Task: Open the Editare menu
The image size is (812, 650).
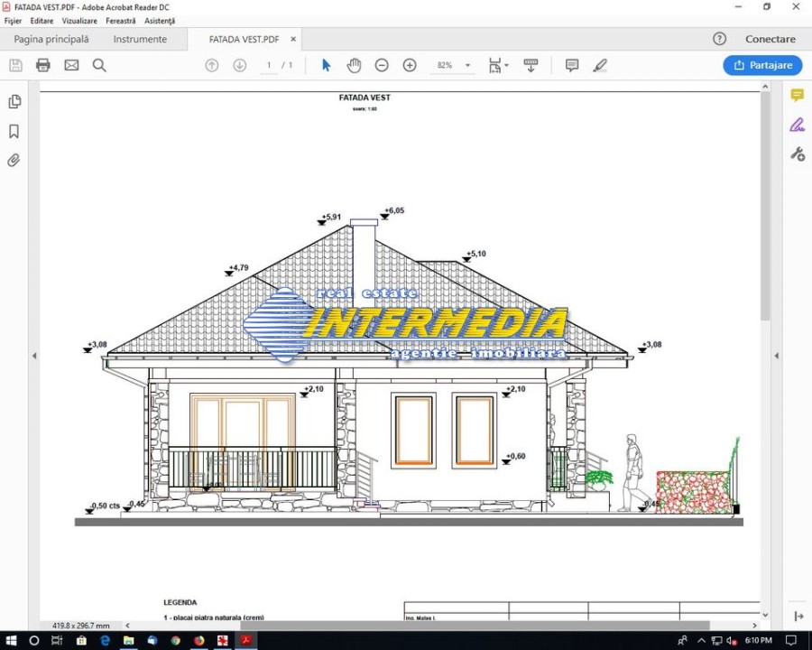Action: click(x=42, y=21)
